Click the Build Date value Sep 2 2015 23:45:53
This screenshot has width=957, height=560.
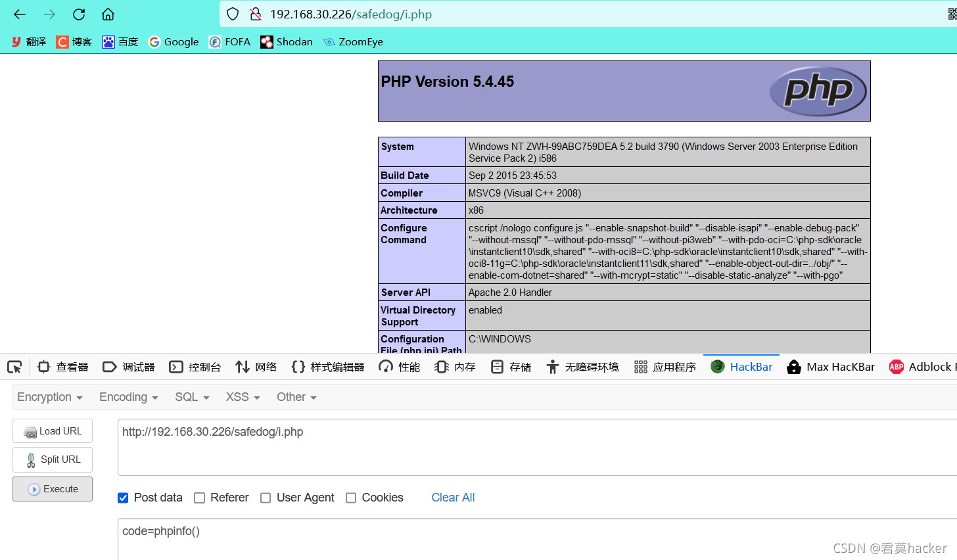pyautogui.click(x=513, y=175)
